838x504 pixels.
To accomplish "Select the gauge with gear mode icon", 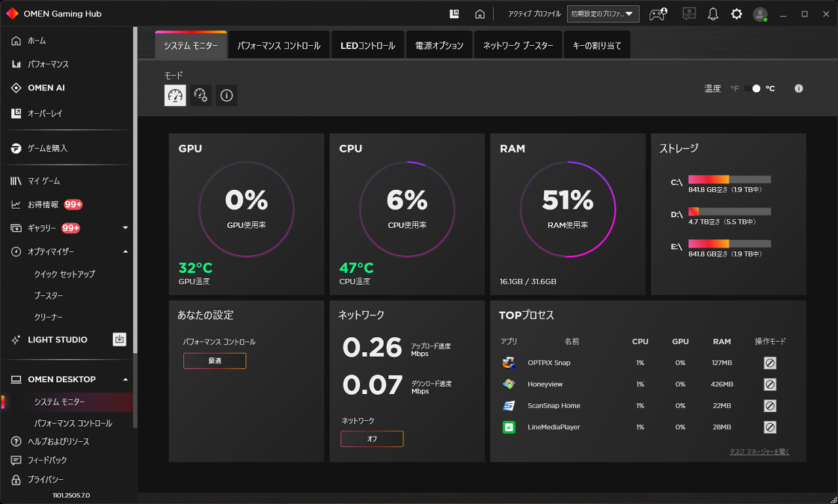I will pos(201,96).
